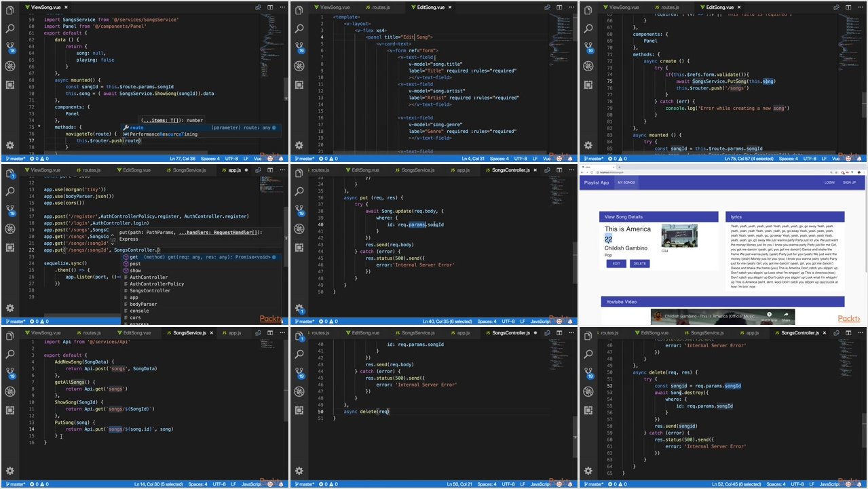This screenshot has width=868, height=489.
Task: Open MY SONGS in Playlist App header
Action: (626, 182)
